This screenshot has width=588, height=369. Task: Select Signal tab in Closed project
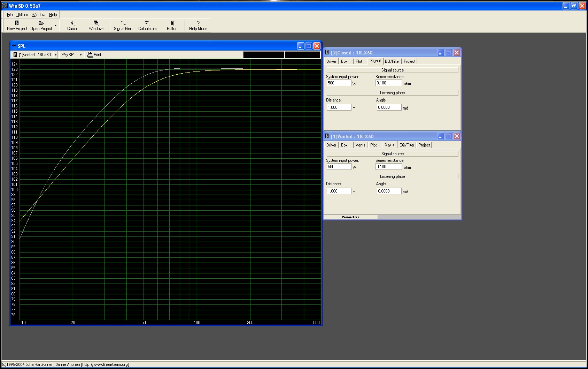point(376,61)
